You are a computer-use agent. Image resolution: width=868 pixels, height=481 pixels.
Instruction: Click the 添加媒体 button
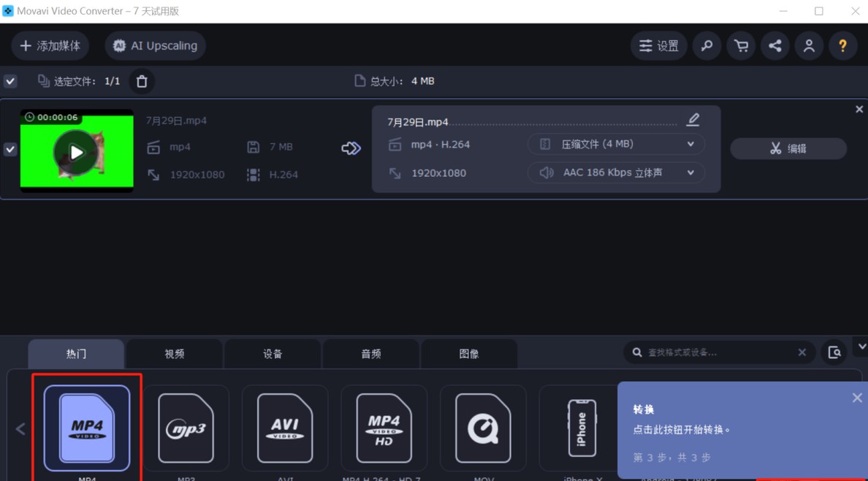click(50, 46)
